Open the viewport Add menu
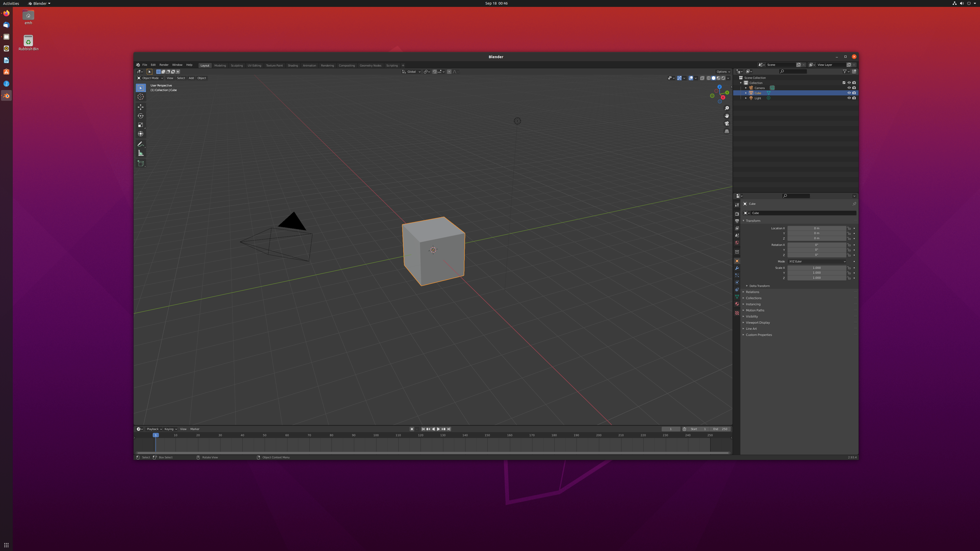The width and height of the screenshot is (980, 551). click(191, 78)
